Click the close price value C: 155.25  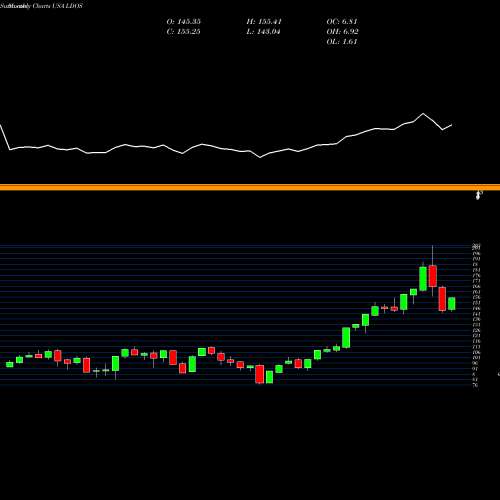coord(184,32)
